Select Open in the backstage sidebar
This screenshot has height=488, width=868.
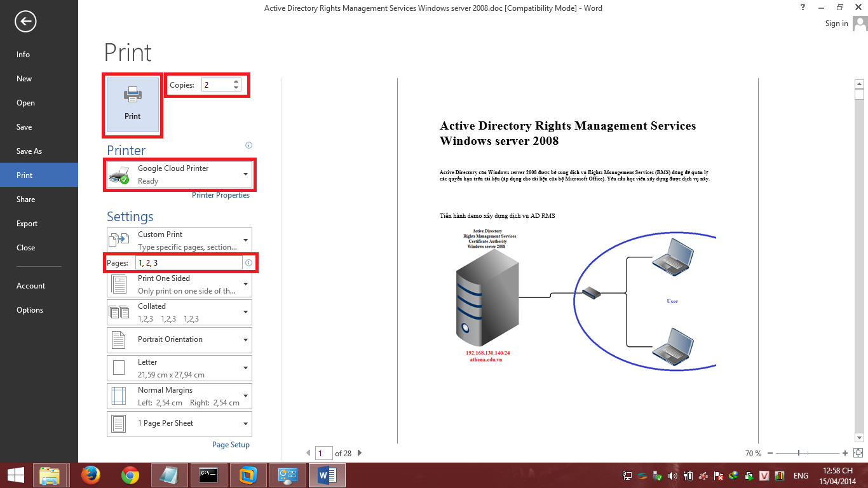click(39, 103)
